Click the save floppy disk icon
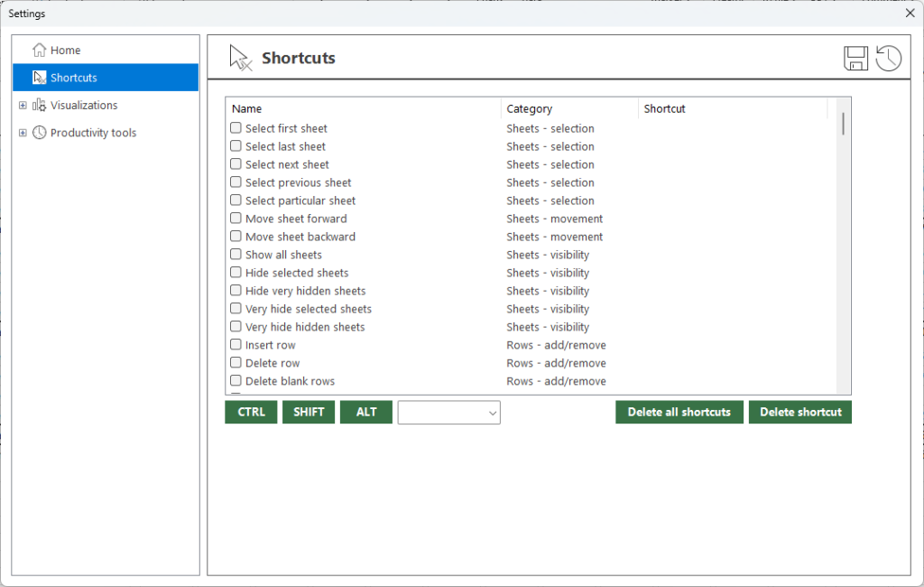 tap(855, 59)
